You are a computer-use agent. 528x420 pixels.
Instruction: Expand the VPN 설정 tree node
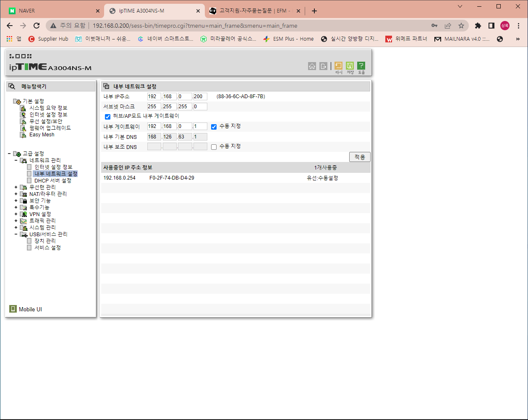16,214
